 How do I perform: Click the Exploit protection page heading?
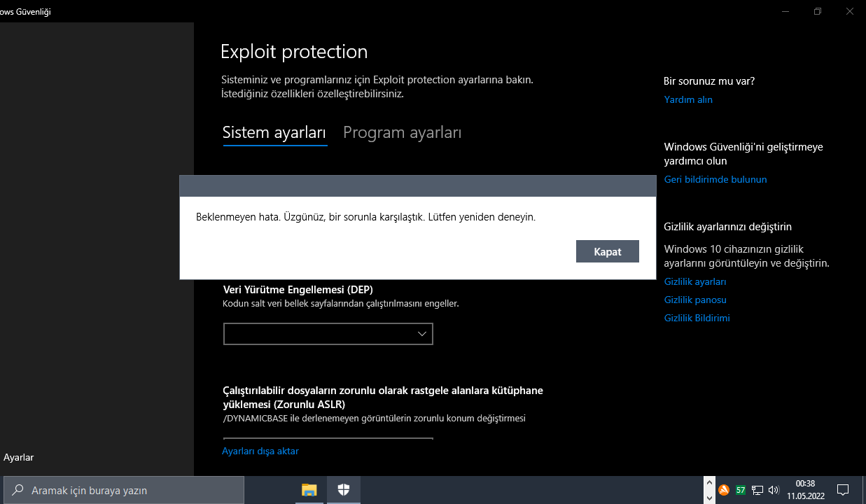point(294,52)
